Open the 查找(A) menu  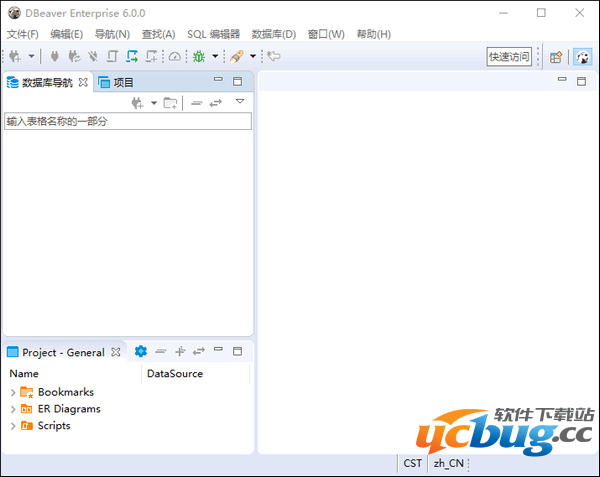click(158, 34)
